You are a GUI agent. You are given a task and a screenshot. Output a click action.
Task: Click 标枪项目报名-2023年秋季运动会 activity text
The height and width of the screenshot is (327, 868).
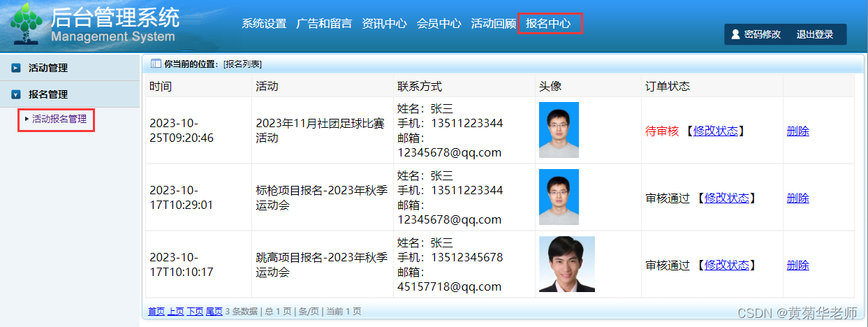[321, 198]
